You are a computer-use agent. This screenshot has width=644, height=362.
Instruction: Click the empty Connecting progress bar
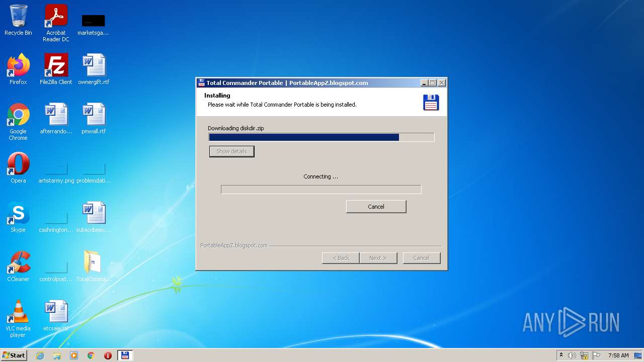(x=321, y=190)
